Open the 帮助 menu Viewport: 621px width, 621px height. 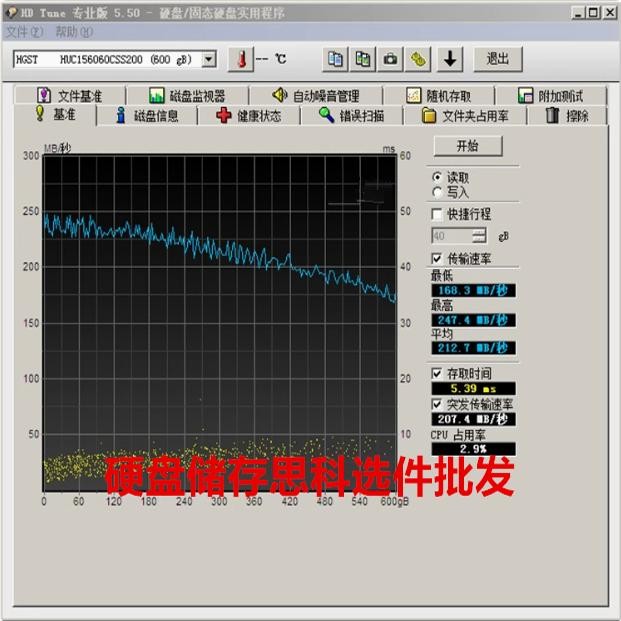coord(74,32)
